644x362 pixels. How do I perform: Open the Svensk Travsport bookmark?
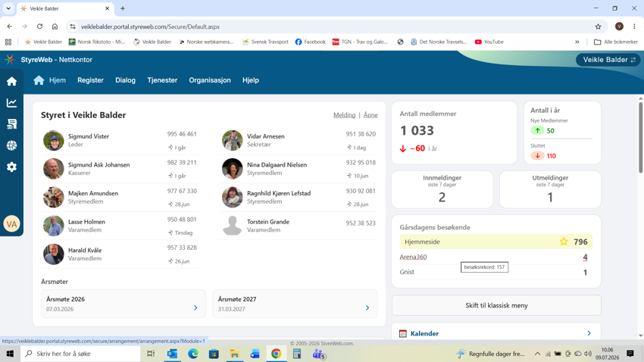pos(265,42)
